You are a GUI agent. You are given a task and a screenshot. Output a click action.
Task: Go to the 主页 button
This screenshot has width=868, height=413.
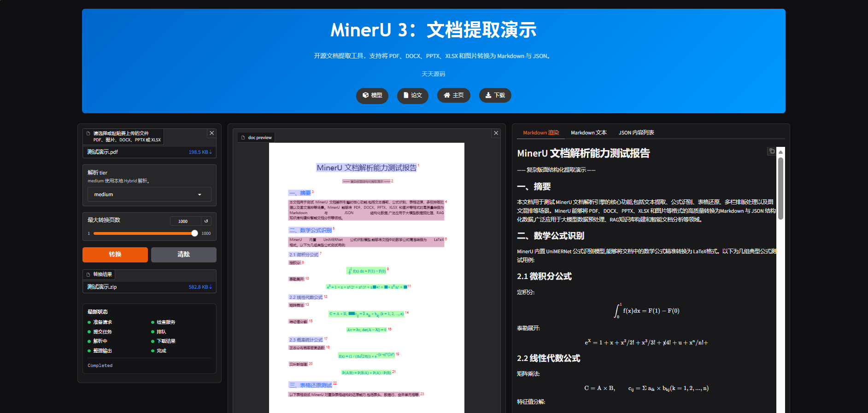click(454, 95)
